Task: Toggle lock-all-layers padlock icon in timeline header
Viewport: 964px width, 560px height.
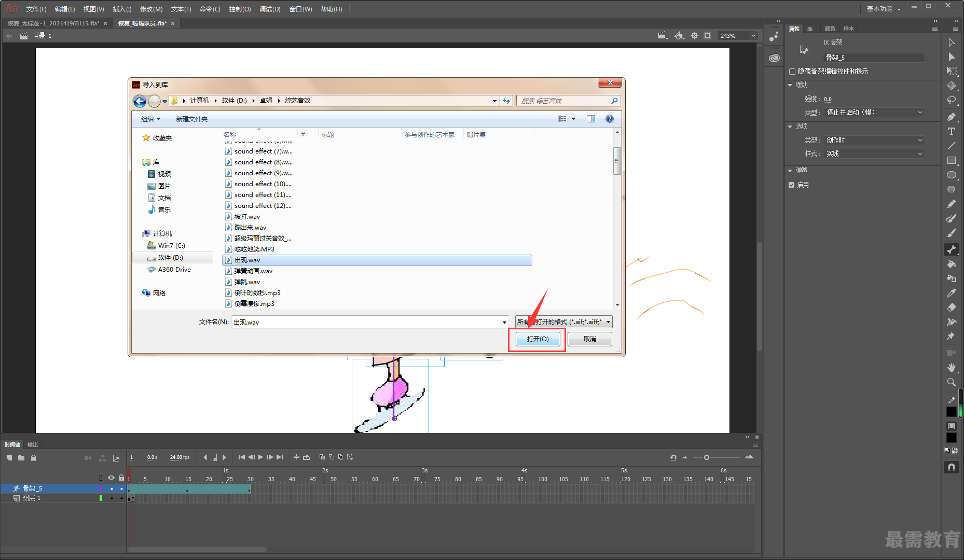Action: point(121,478)
